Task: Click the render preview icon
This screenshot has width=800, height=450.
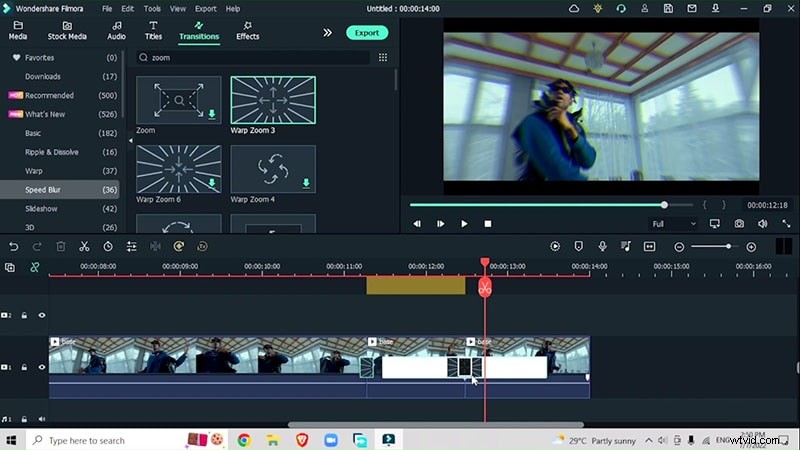Action: 555,247
